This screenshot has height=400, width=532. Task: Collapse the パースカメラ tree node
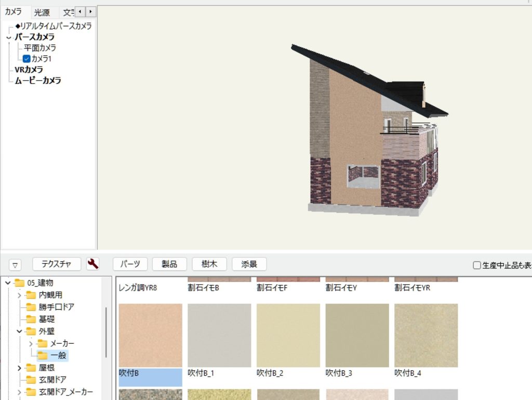point(8,37)
